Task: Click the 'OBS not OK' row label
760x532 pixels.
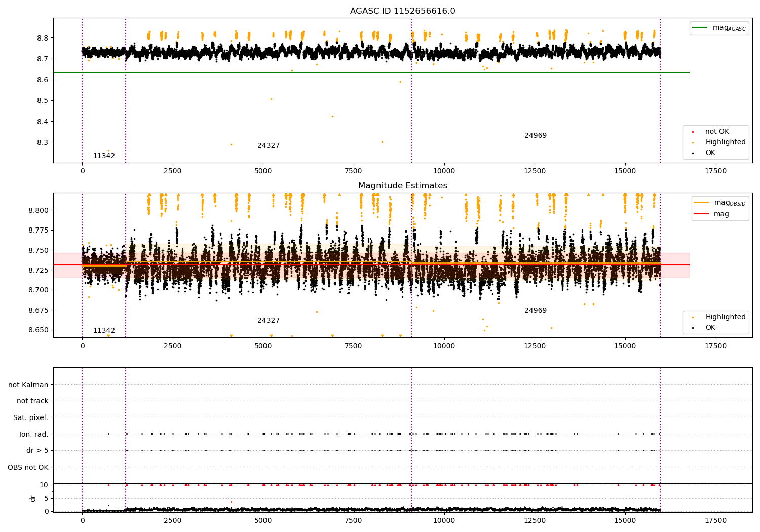Action: point(28,467)
